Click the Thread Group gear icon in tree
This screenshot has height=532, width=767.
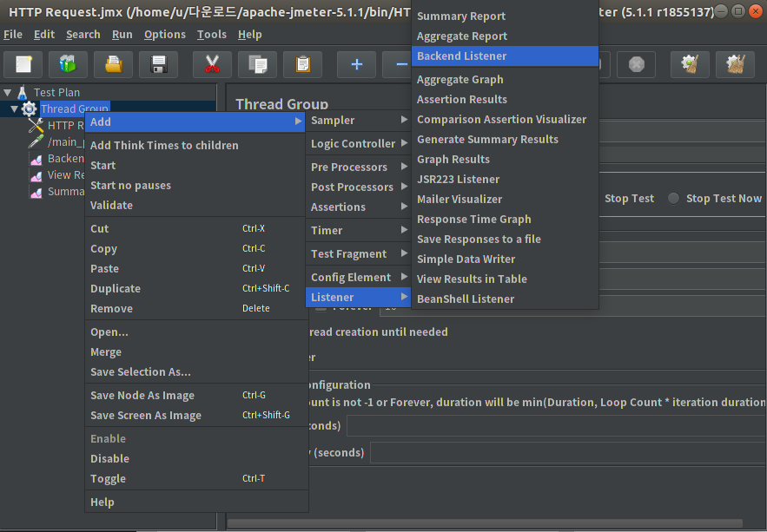[x=29, y=109]
